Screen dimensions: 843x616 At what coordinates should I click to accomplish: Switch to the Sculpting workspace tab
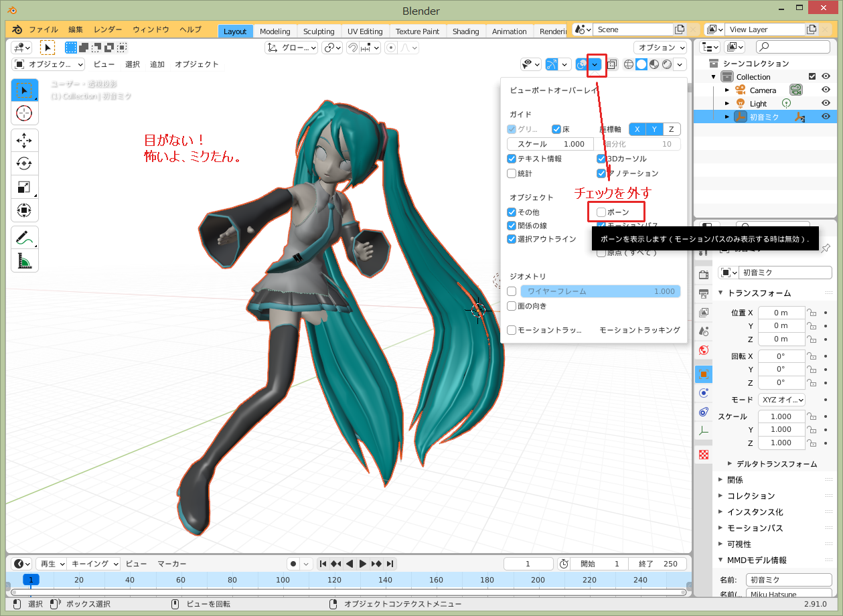tap(319, 31)
